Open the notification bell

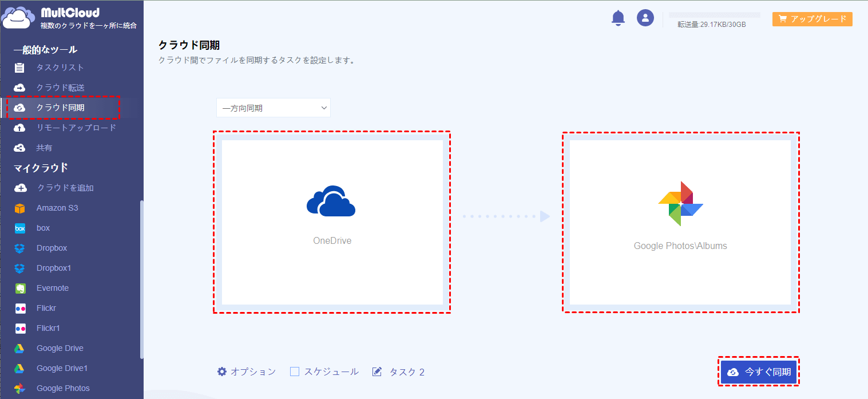[x=618, y=18]
